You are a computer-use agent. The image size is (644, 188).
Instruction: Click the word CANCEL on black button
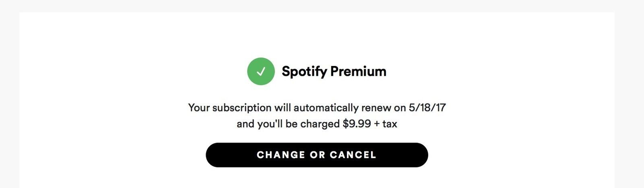[353, 155]
